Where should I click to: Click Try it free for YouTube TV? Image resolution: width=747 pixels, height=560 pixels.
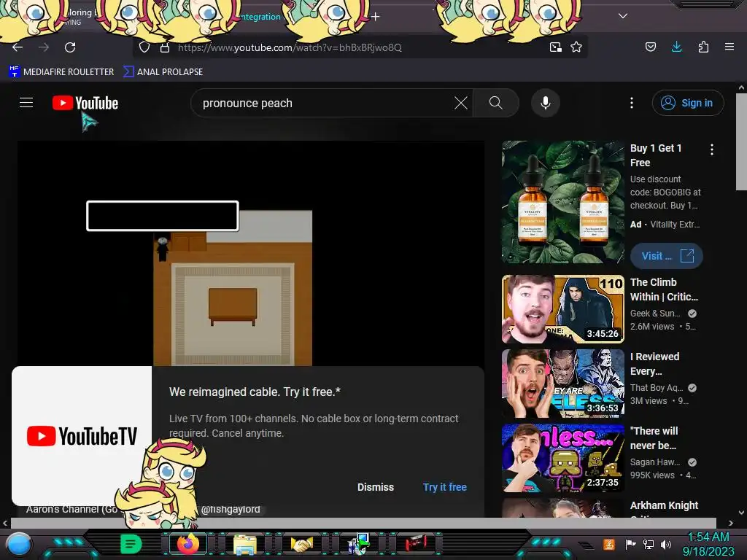[444, 487]
